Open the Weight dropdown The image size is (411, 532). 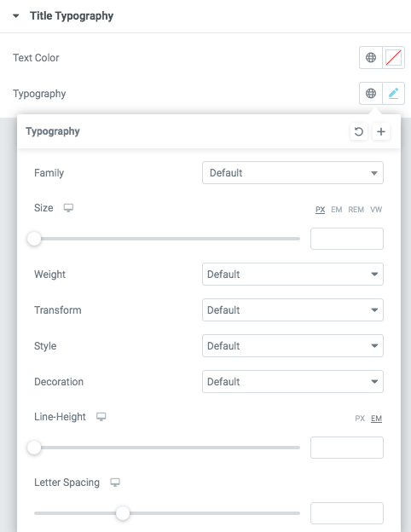coord(292,275)
